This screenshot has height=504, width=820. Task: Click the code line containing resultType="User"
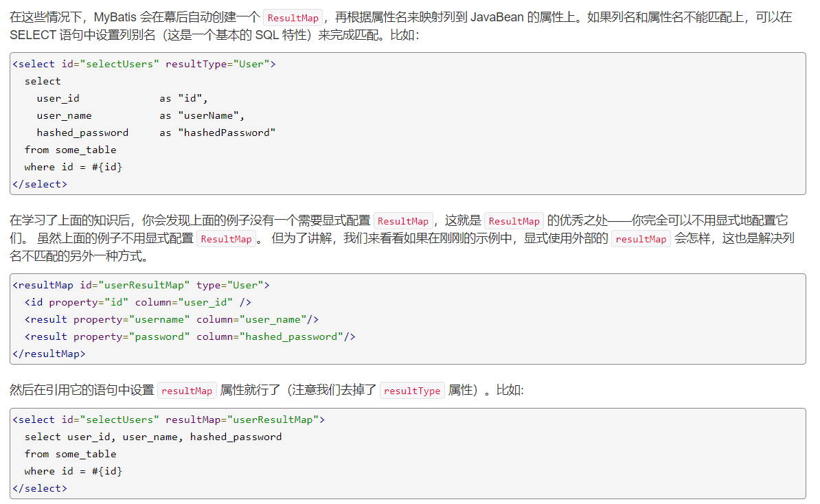coord(144,64)
